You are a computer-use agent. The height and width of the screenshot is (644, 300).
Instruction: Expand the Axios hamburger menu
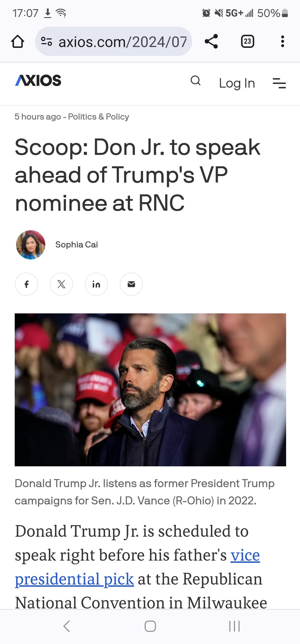pos(279,83)
